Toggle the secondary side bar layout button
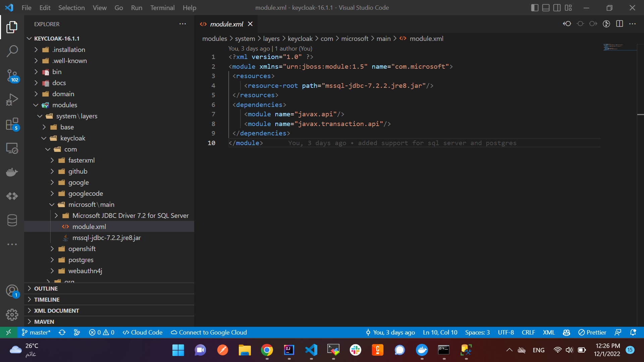The image size is (644, 362). [x=557, y=8]
